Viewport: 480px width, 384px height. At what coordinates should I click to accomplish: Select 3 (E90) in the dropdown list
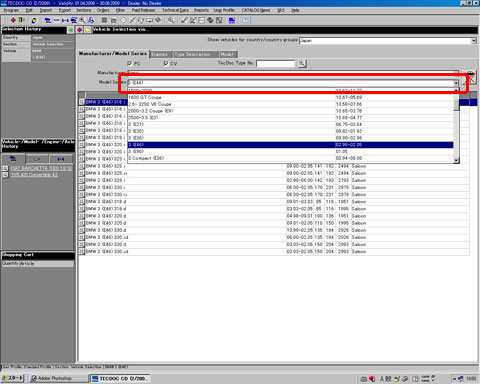pyautogui.click(x=291, y=151)
